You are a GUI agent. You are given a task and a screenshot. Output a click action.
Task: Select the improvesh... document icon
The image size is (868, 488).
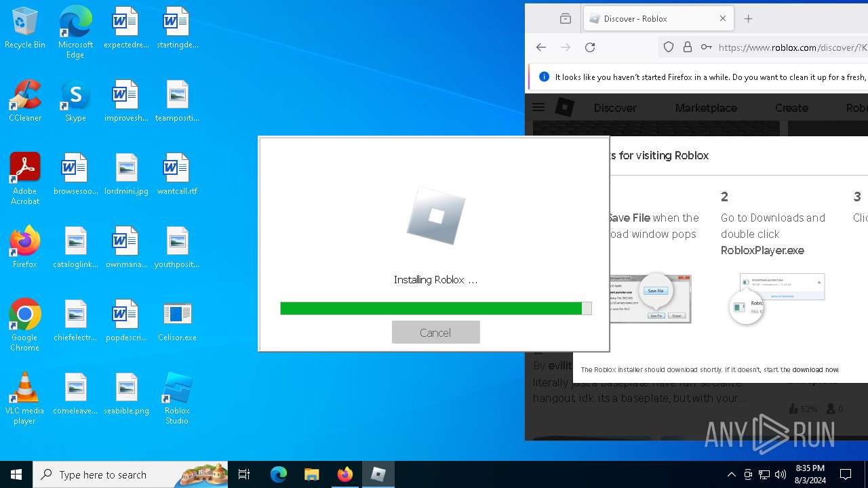coord(126,101)
